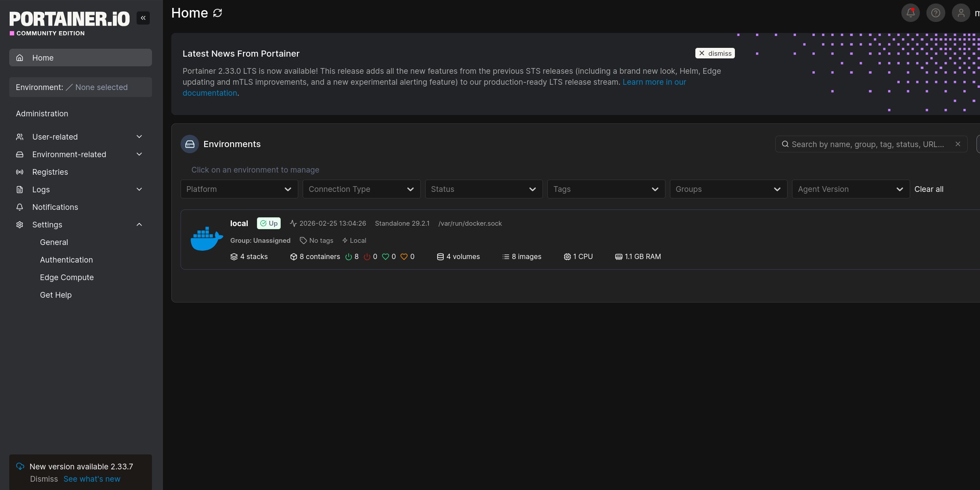Click Clear all filters

point(929,189)
